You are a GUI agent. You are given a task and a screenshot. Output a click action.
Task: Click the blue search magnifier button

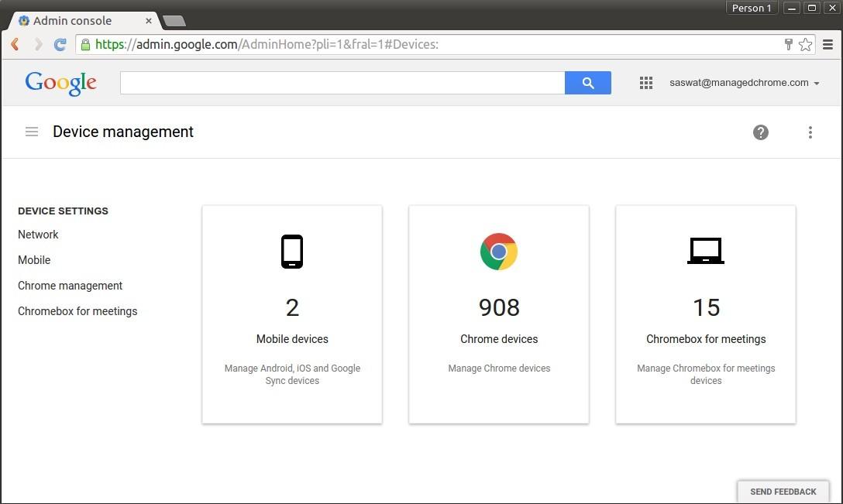click(587, 83)
